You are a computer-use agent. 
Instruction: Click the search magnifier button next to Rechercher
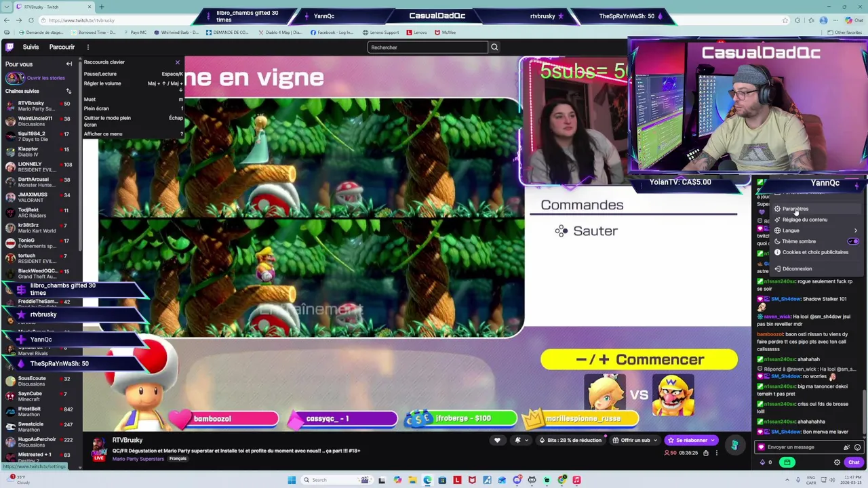point(494,47)
